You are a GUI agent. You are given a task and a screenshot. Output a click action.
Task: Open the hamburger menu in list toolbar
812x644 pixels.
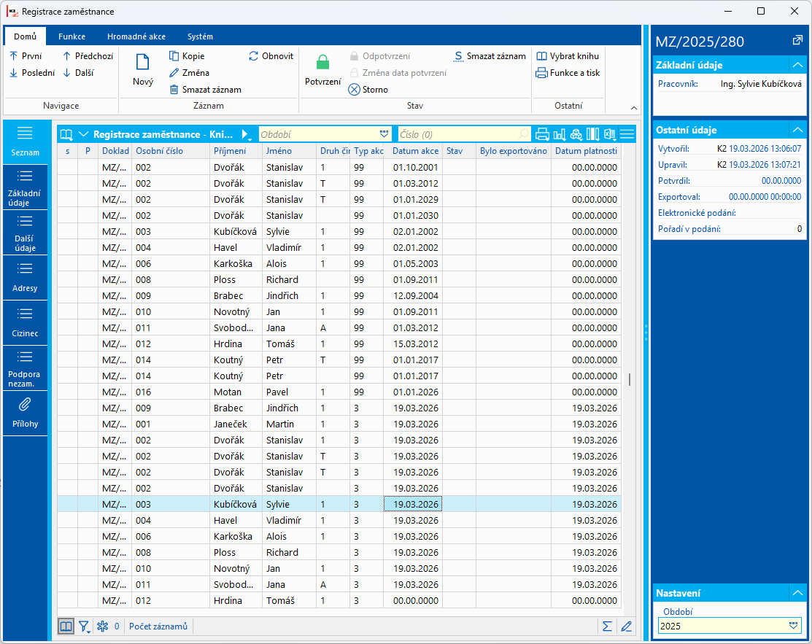(x=627, y=135)
